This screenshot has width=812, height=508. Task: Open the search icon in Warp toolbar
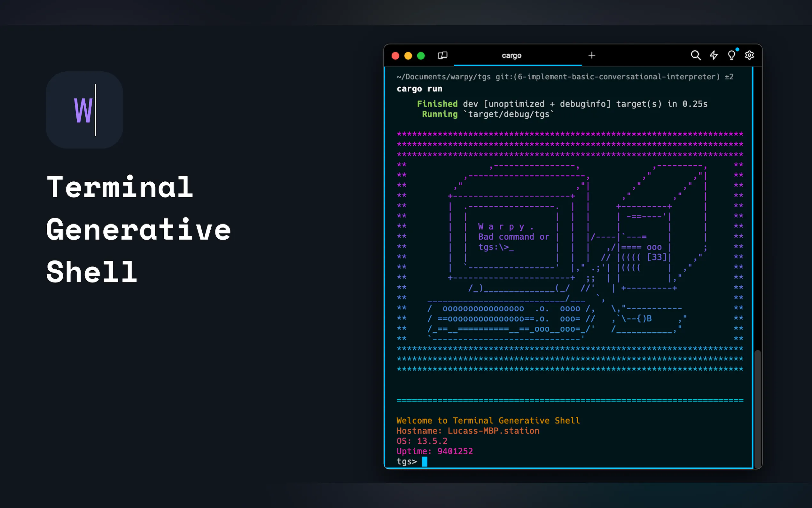(696, 55)
